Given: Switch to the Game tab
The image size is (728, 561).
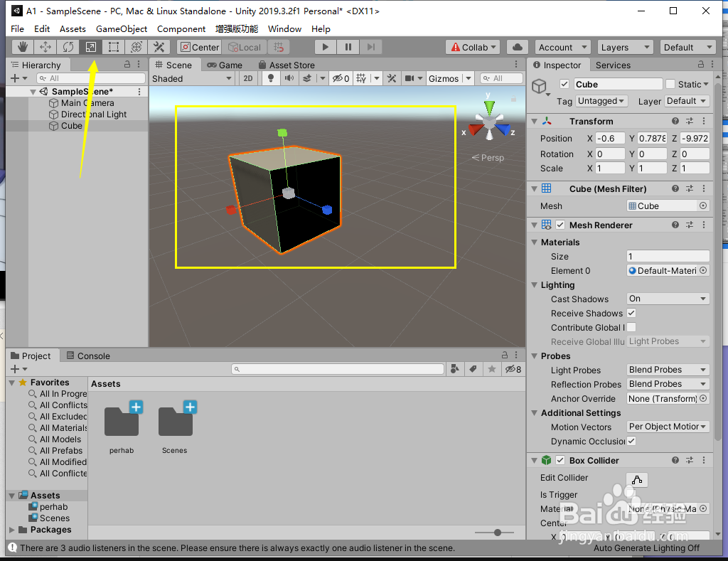Looking at the screenshot, I should [225, 65].
